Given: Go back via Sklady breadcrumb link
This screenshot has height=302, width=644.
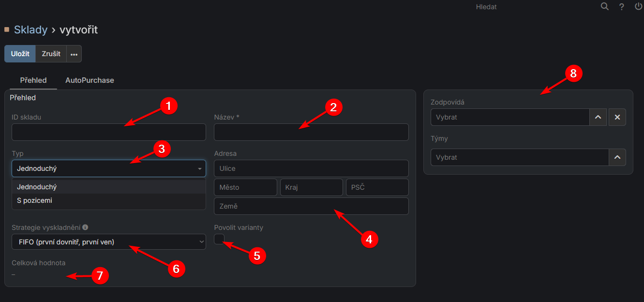Looking at the screenshot, I should pos(30,30).
